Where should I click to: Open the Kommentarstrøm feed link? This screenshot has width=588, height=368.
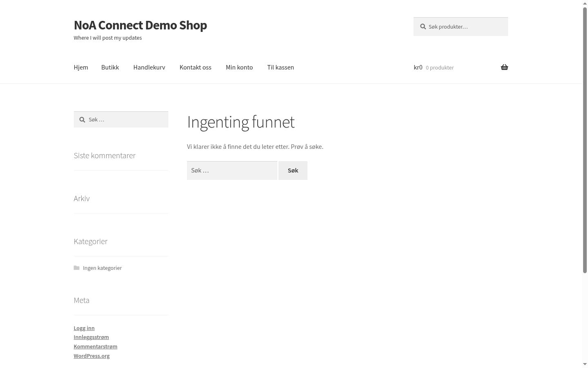[96, 346]
